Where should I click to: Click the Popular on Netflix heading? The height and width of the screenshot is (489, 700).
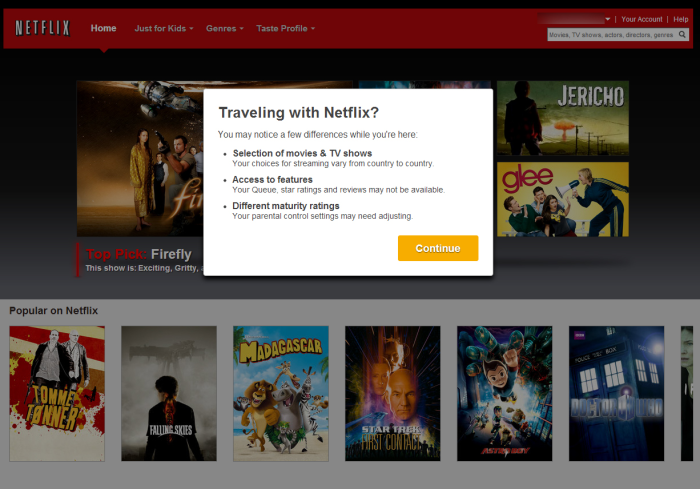click(54, 310)
